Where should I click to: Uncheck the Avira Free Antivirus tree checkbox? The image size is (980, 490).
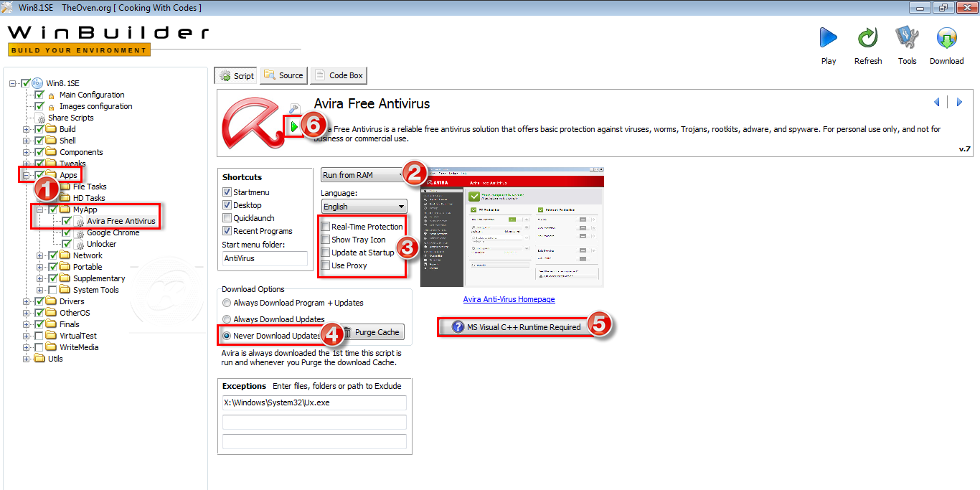[x=67, y=221]
